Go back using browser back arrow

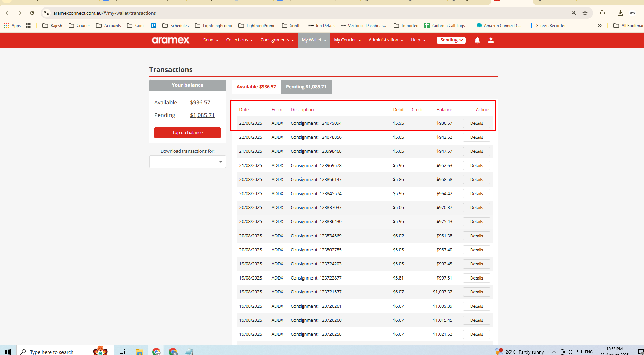pyautogui.click(x=7, y=13)
